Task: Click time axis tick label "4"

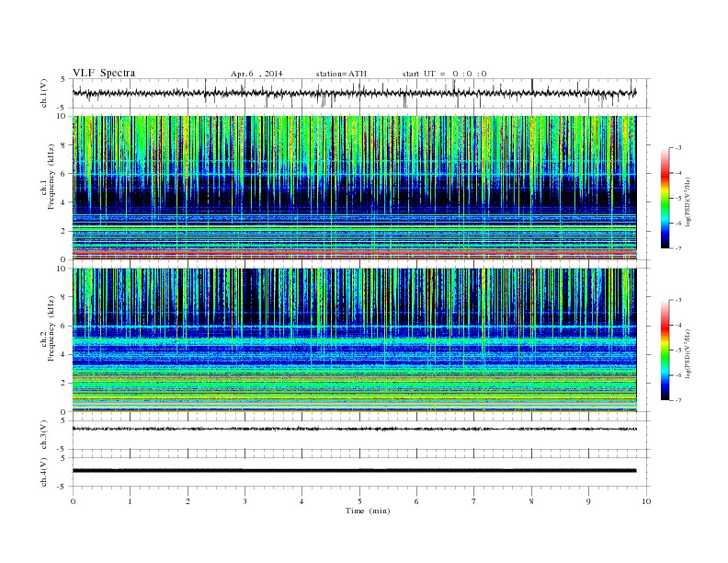Action: click(x=301, y=501)
